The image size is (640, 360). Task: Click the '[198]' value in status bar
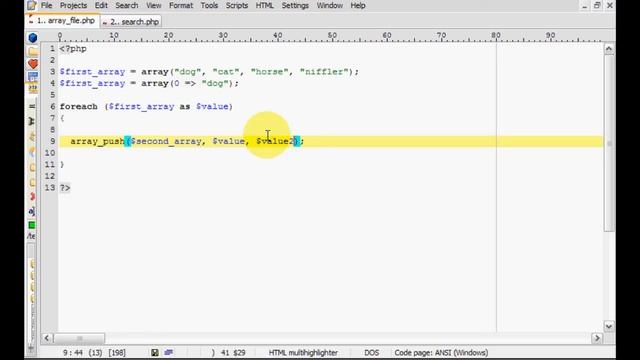[x=117, y=353]
